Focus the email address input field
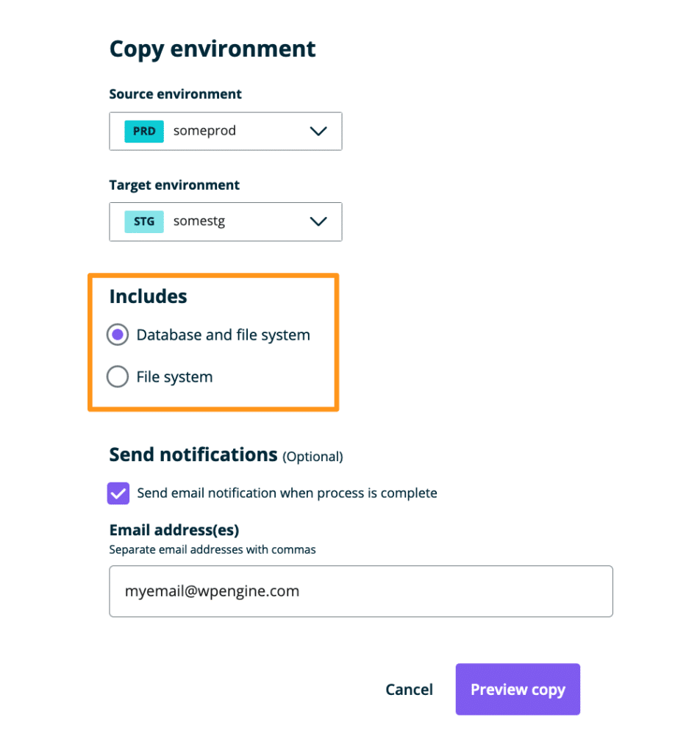Image resolution: width=700 pixels, height=753 pixels. coord(360,591)
